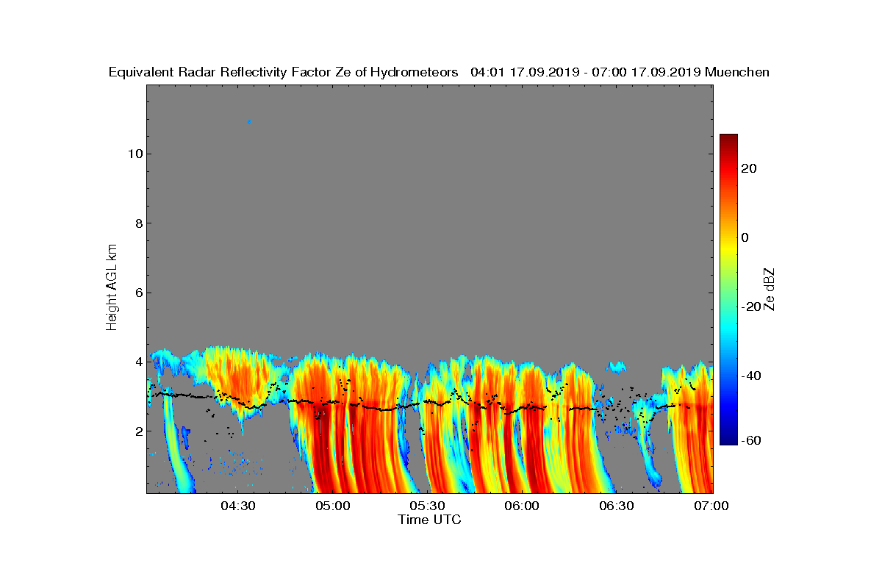882x588 pixels.
Task: Click the '05:30' time tick label
Action: pos(428,506)
